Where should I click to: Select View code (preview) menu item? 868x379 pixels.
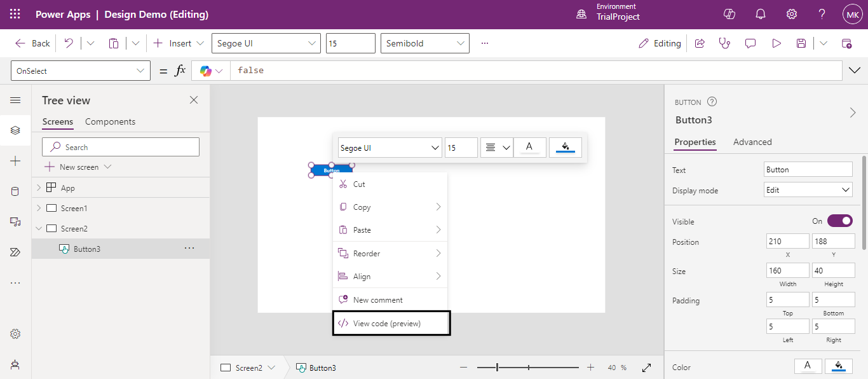tap(387, 323)
